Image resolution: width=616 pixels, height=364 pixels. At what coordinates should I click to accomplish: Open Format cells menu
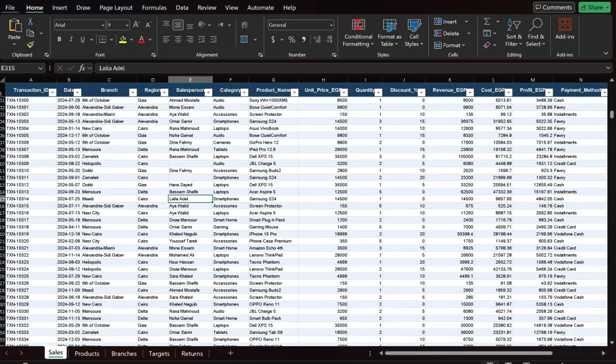(x=450, y=45)
